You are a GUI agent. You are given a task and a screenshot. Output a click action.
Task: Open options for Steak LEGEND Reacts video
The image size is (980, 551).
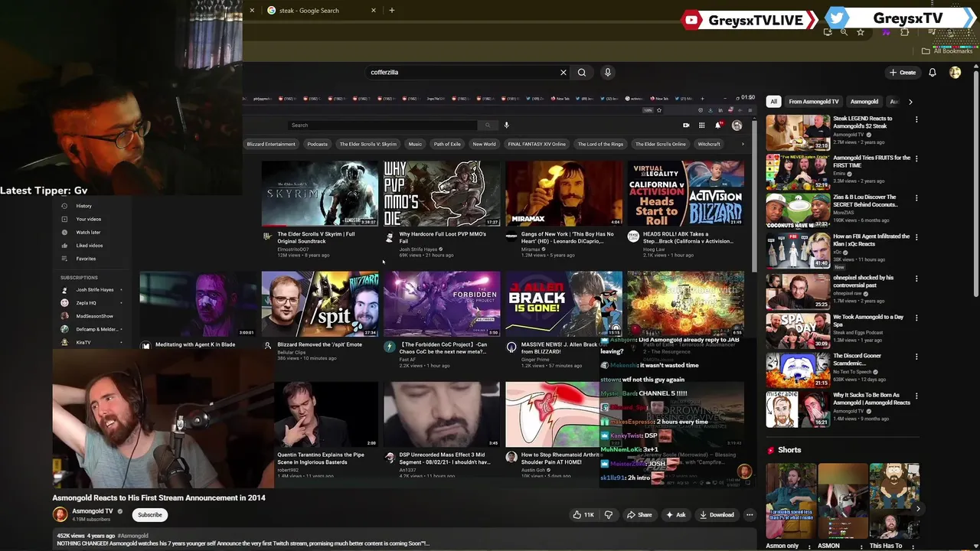click(x=916, y=119)
